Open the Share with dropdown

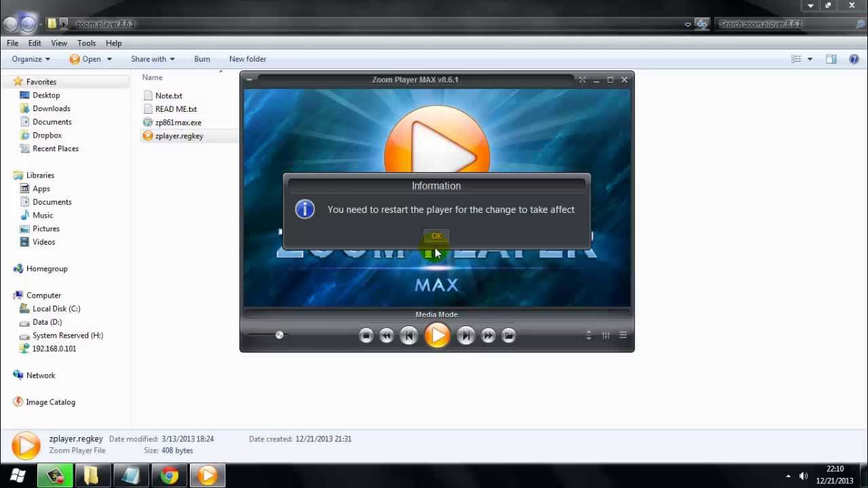click(153, 59)
